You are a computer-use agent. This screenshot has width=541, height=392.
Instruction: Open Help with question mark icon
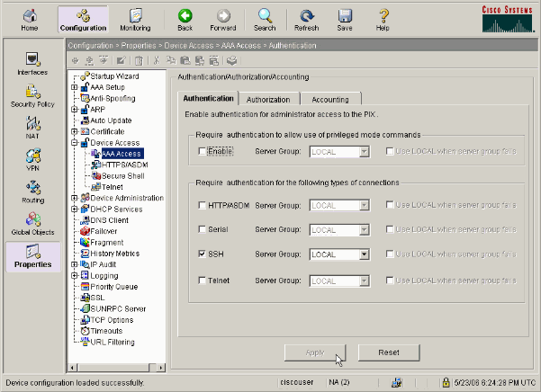coord(383,20)
